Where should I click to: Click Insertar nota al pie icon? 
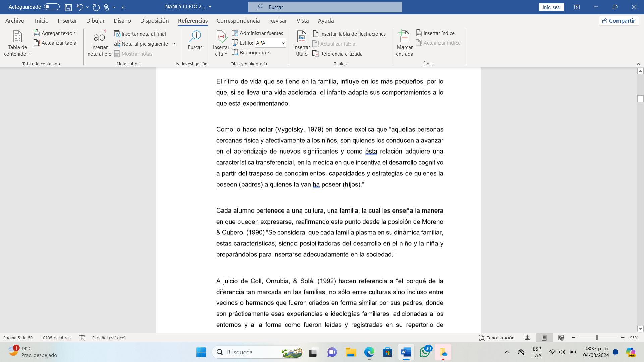click(x=99, y=44)
